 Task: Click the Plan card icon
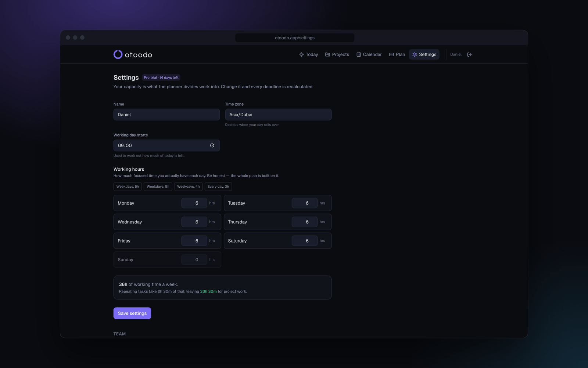(x=391, y=54)
